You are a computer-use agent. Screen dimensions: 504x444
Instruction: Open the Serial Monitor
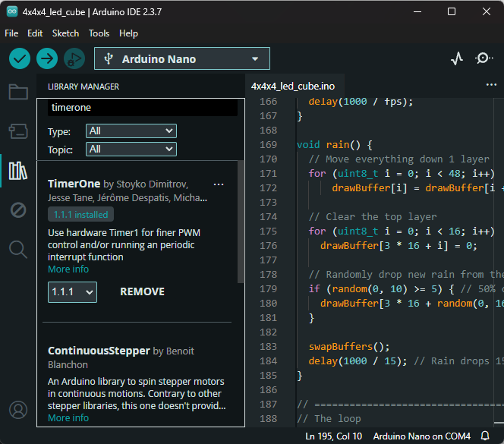coord(484,58)
